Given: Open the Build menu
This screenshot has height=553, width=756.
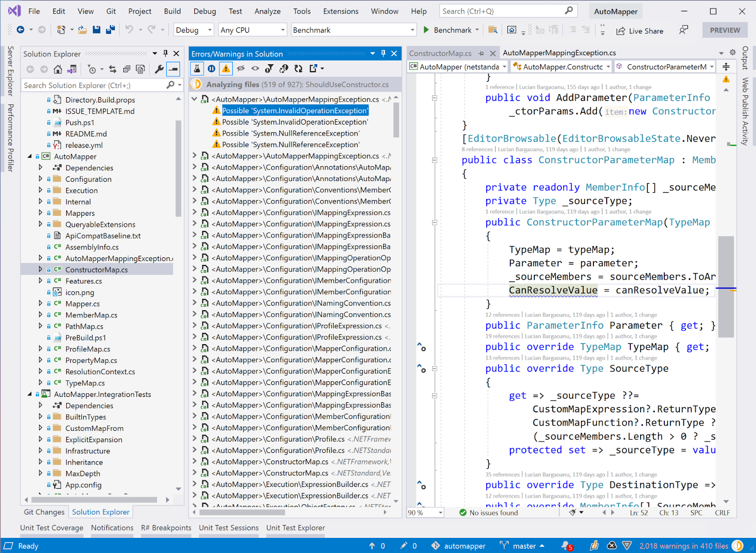Looking at the screenshot, I should 172,11.
